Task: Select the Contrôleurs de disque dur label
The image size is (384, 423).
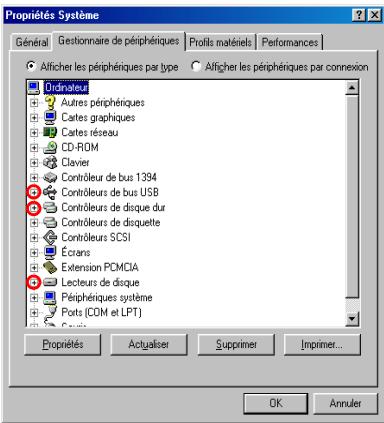Action: coord(113,207)
